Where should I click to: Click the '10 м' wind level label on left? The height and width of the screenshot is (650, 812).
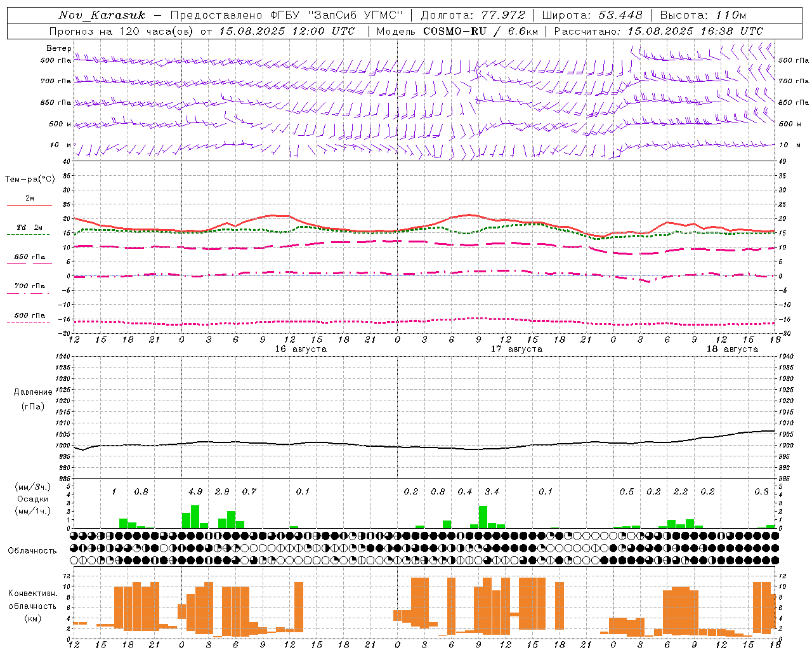60,145
